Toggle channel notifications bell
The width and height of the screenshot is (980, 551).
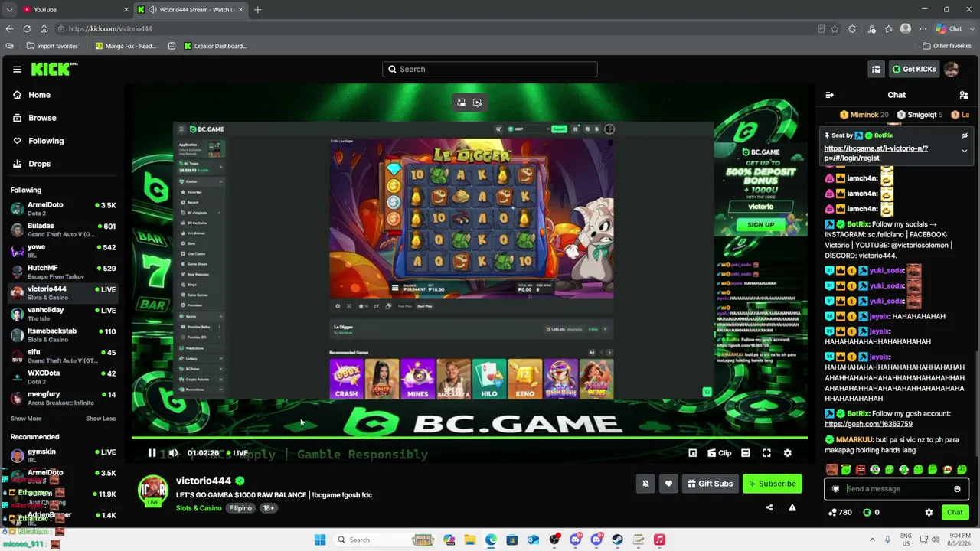click(645, 484)
